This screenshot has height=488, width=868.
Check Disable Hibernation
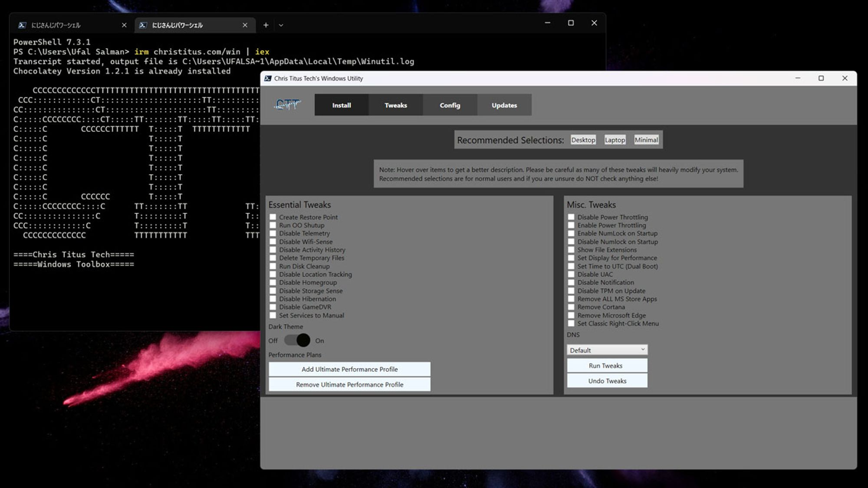click(x=273, y=299)
